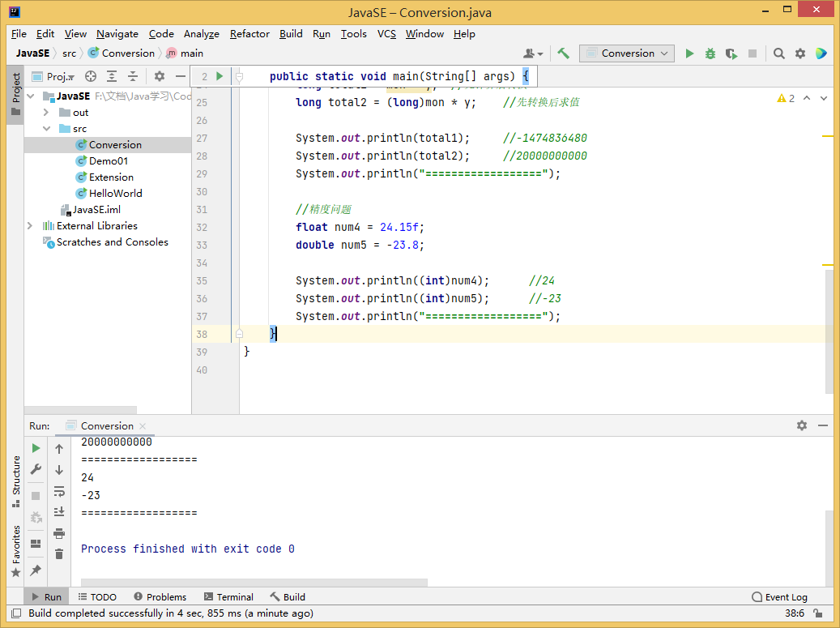Click the Build Project hammer icon
The image size is (840, 628).
[x=563, y=53]
